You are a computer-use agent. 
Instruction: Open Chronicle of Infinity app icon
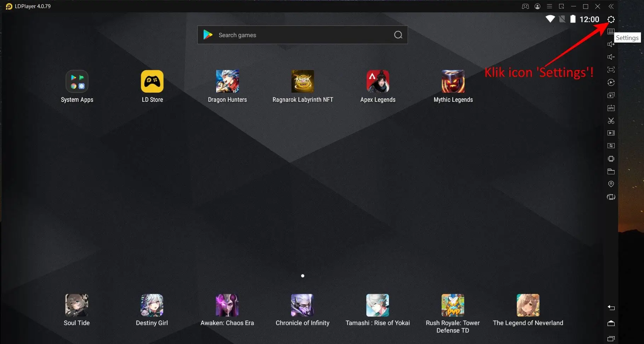(303, 305)
